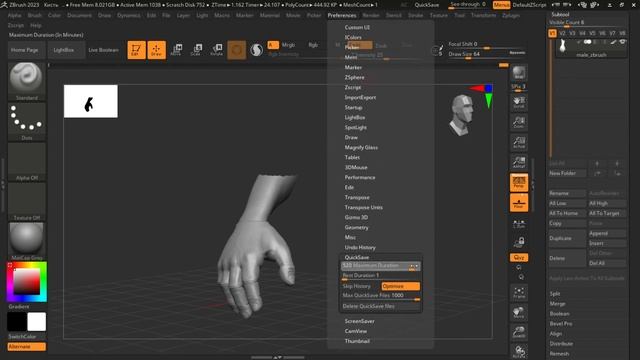640x360 pixels.
Task: Pick a hue in the color picker square
Action: click(x=27, y=282)
